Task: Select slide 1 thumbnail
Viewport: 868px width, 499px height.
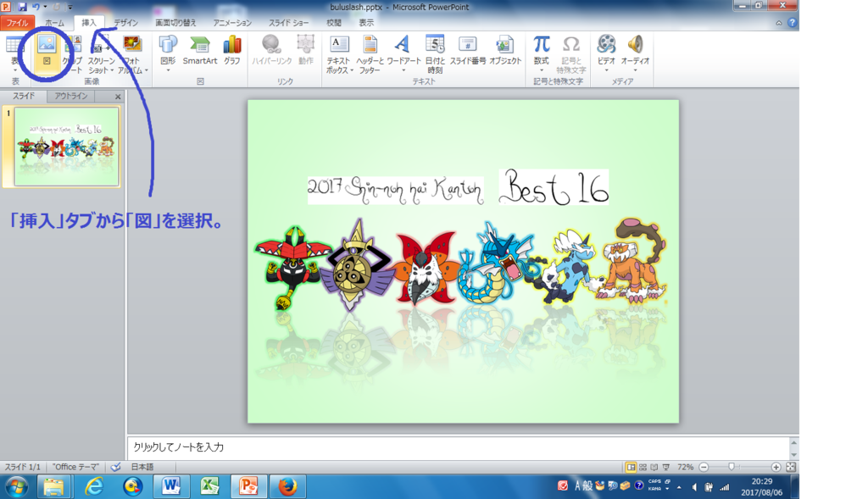Action: pos(66,147)
